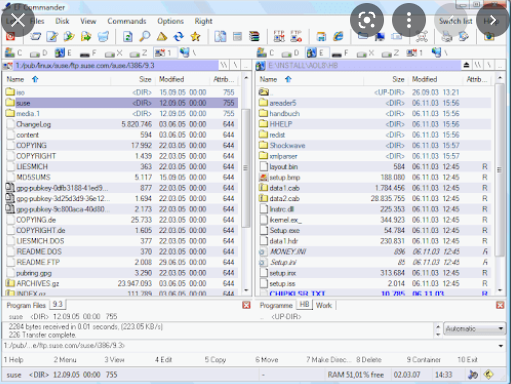
Task: Switch to the 9.3 tab in left panel
Action: [x=58, y=304]
